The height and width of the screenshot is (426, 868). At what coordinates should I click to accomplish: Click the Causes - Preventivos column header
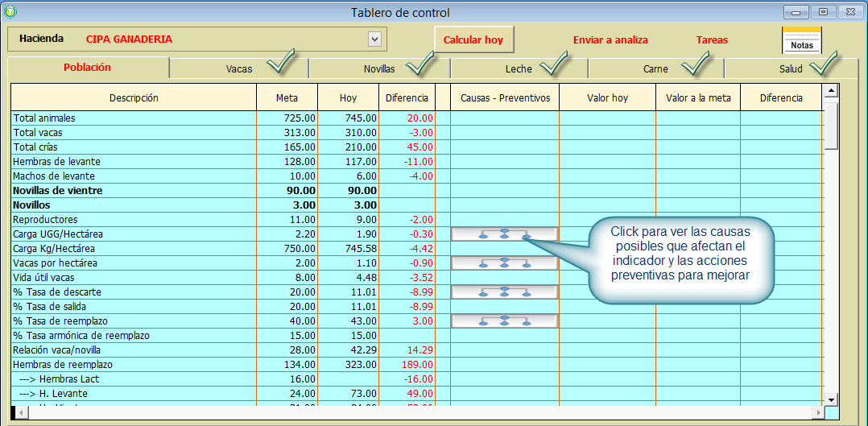pyautogui.click(x=505, y=97)
